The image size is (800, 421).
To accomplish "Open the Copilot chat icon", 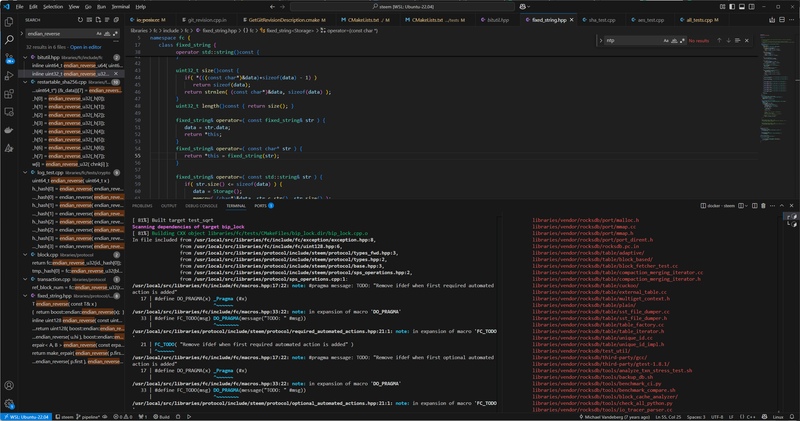I will click(x=522, y=7).
